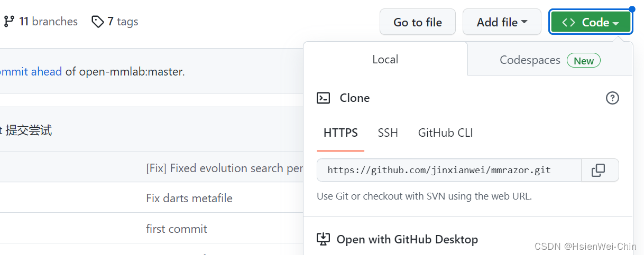Click the tag icon beside 7 tags
Image resolution: width=644 pixels, height=255 pixels.
[x=98, y=22]
